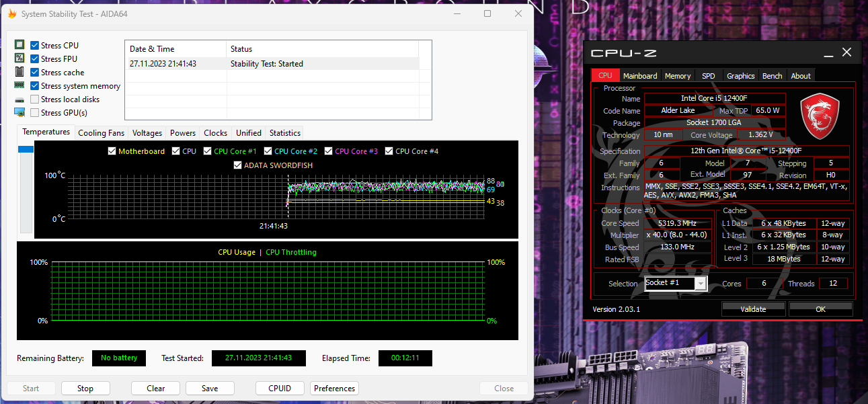Open the Socket #1 selection dropdown

pyautogui.click(x=701, y=284)
